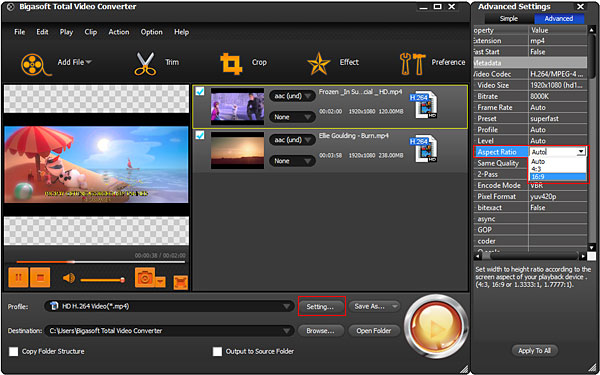Open audio track dropdown for Frozen video
This screenshot has width=600, height=375.
[x=292, y=96]
